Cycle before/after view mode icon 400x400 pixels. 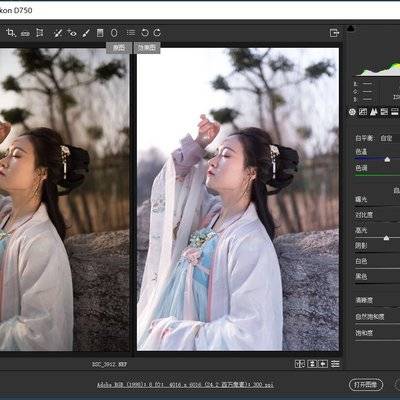(x=300, y=364)
